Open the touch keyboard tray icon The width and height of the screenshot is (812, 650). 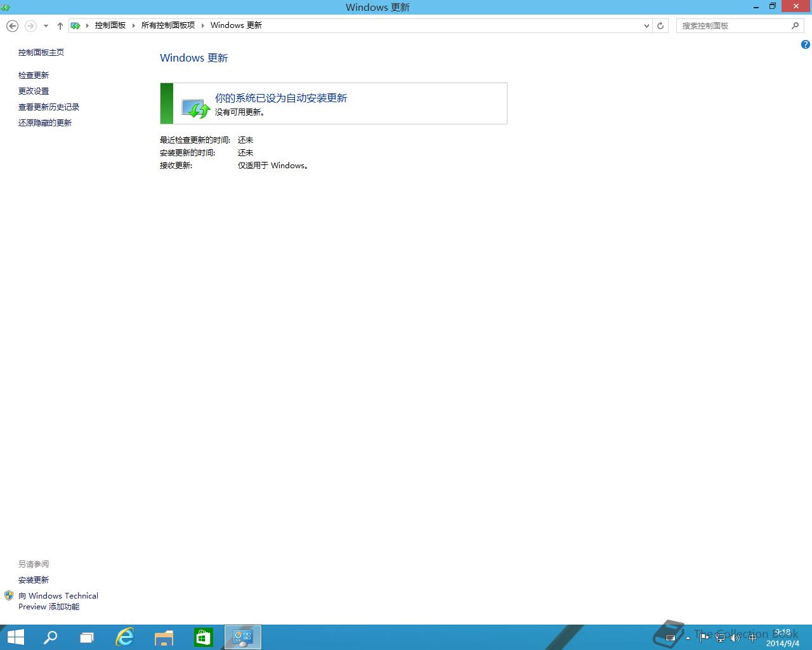click(670, 638)
